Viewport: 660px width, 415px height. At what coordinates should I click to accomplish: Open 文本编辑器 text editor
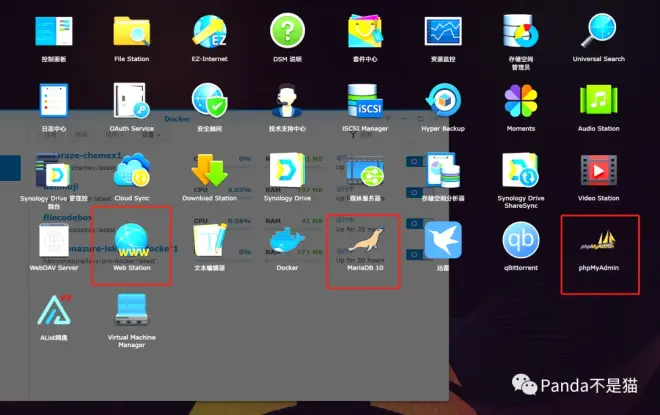[x=210, y=240]
